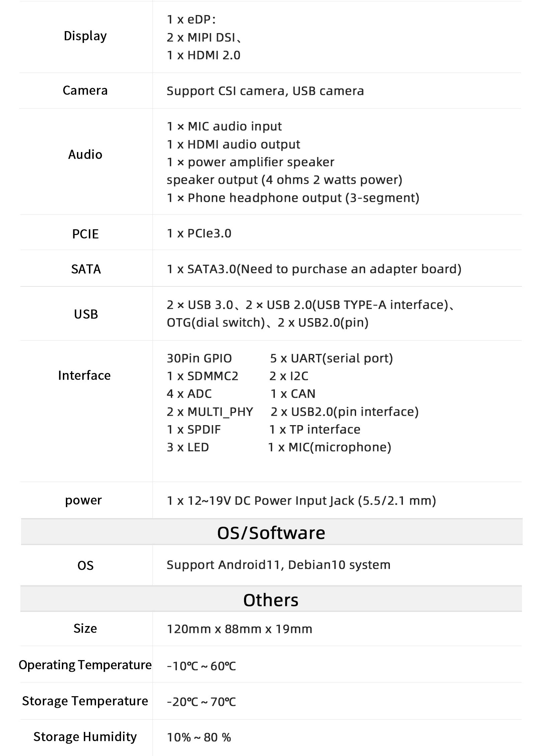Click the Audio row label

coord(85,154)
